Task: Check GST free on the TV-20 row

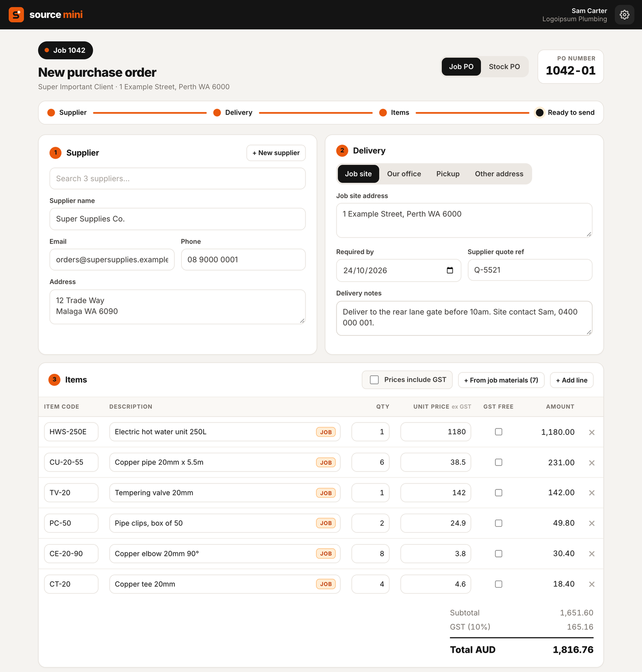Action: [x=498, y=493]
